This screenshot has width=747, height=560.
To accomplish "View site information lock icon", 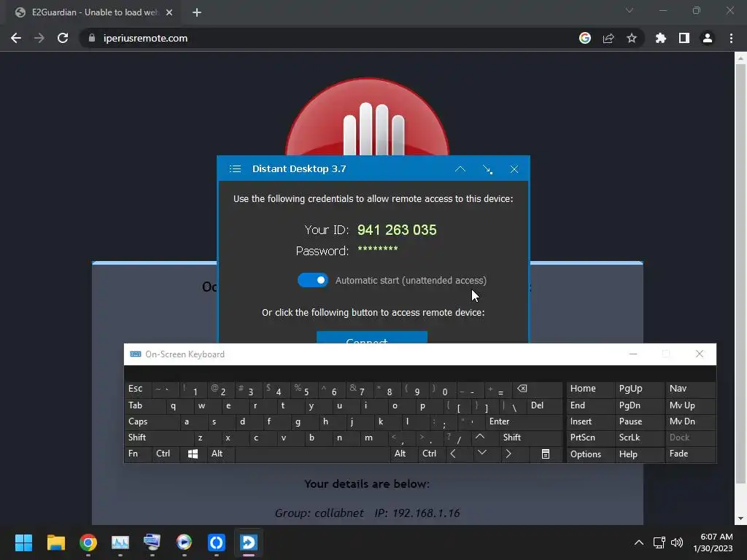I will tap(91, 38).
